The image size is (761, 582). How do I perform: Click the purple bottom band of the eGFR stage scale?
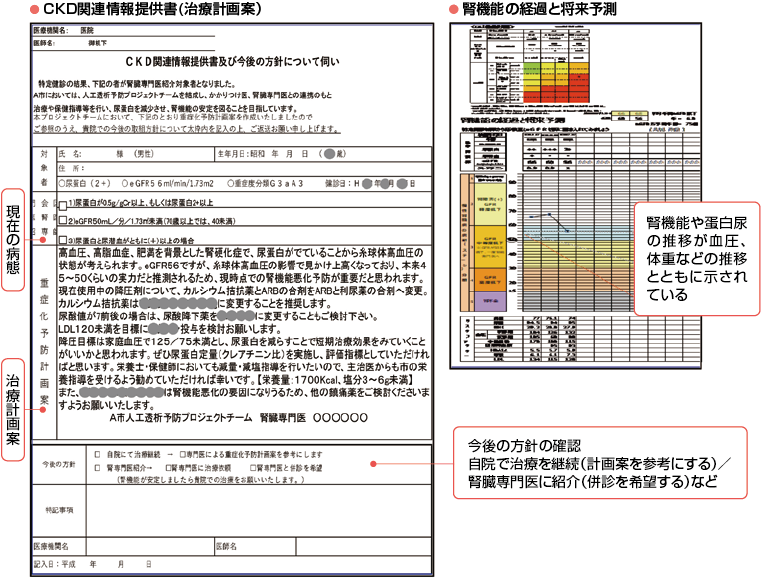pyautogui.click(x=490, y=301)
